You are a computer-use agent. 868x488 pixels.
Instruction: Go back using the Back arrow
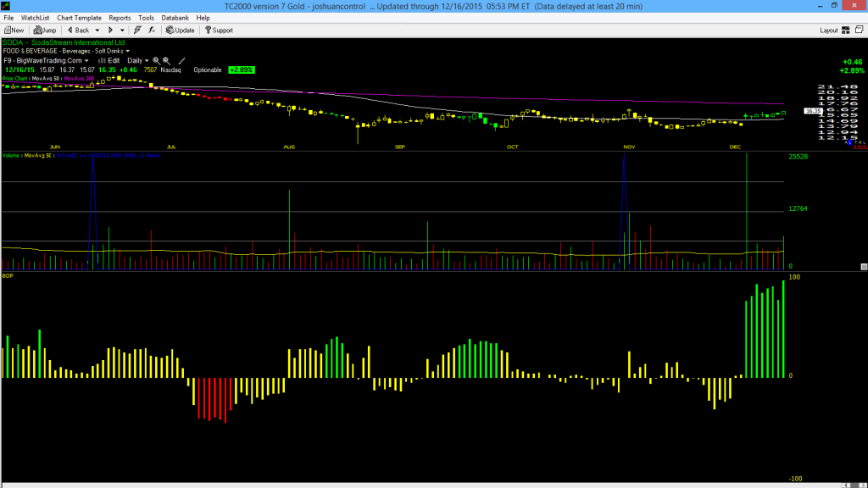point(79,30)
